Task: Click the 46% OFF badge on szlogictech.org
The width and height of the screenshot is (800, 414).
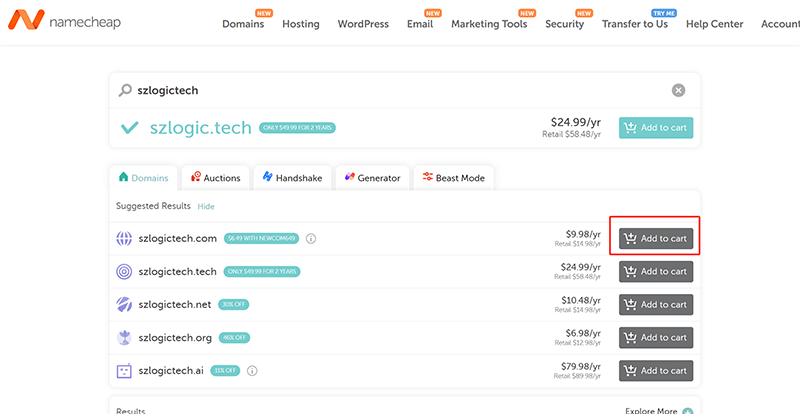Action: click(235, 337)
